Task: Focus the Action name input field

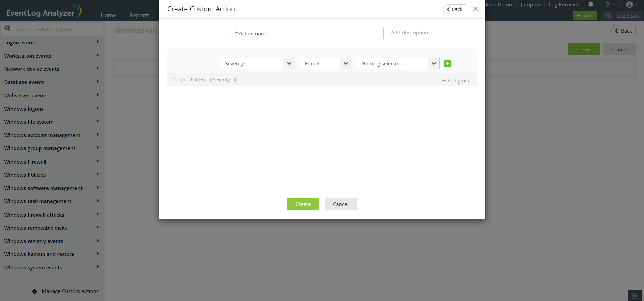Action: click(x=329, y=33)
